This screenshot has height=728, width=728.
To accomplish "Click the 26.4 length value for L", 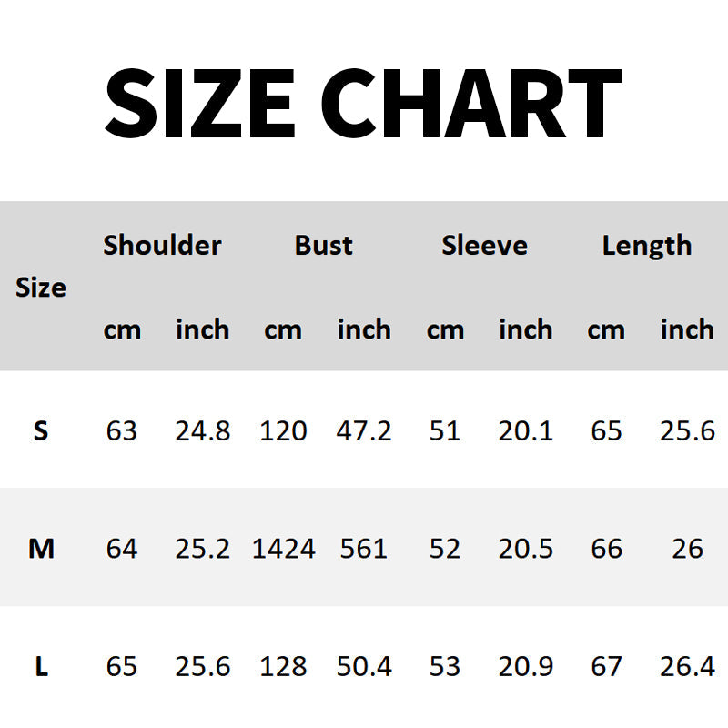I will [687, 667].
